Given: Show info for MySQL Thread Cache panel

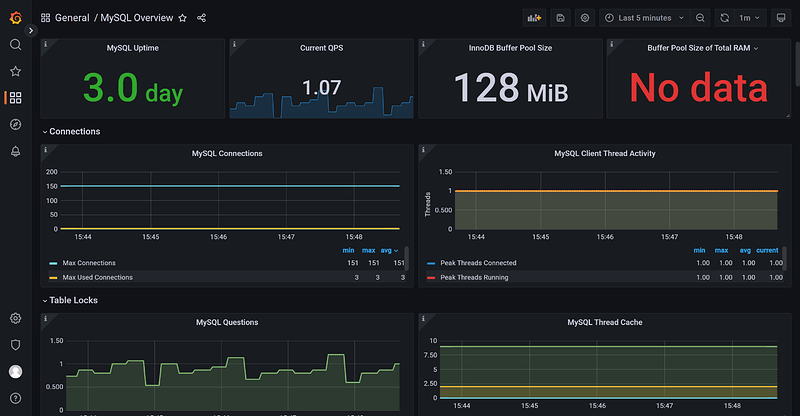Looking at the screenshot, I should pos(423,319).
